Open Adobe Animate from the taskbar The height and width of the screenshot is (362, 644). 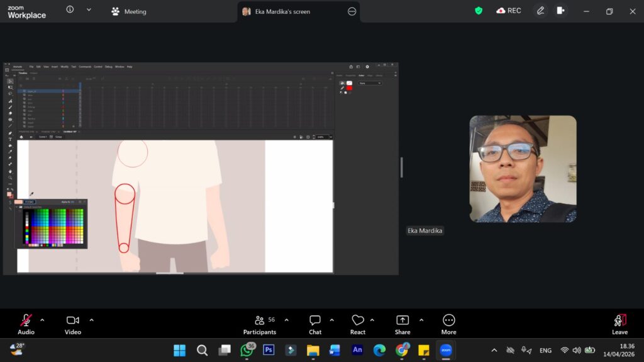357,350
